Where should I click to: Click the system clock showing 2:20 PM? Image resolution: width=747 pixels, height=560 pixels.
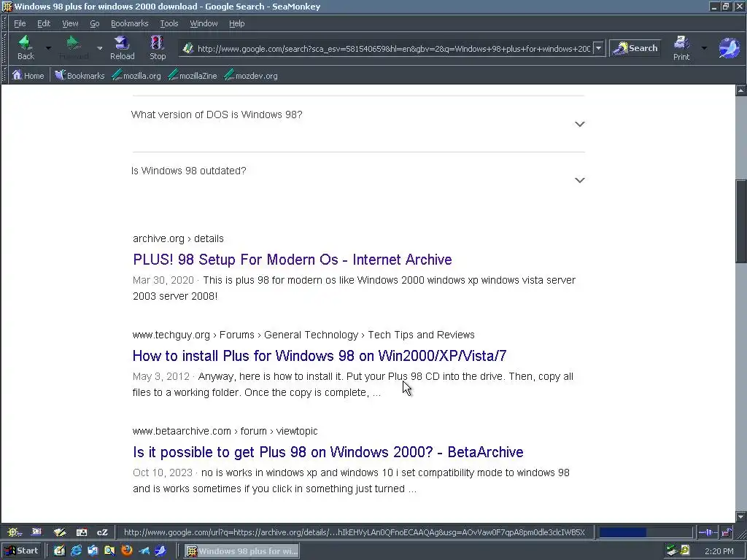coord(719,551)
